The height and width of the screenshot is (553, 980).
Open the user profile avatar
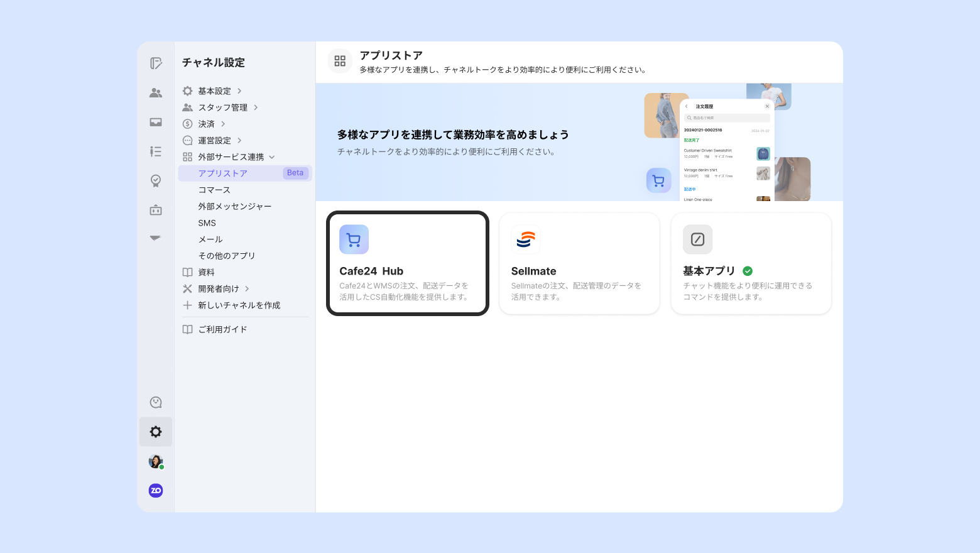click(x=156, y=461)
